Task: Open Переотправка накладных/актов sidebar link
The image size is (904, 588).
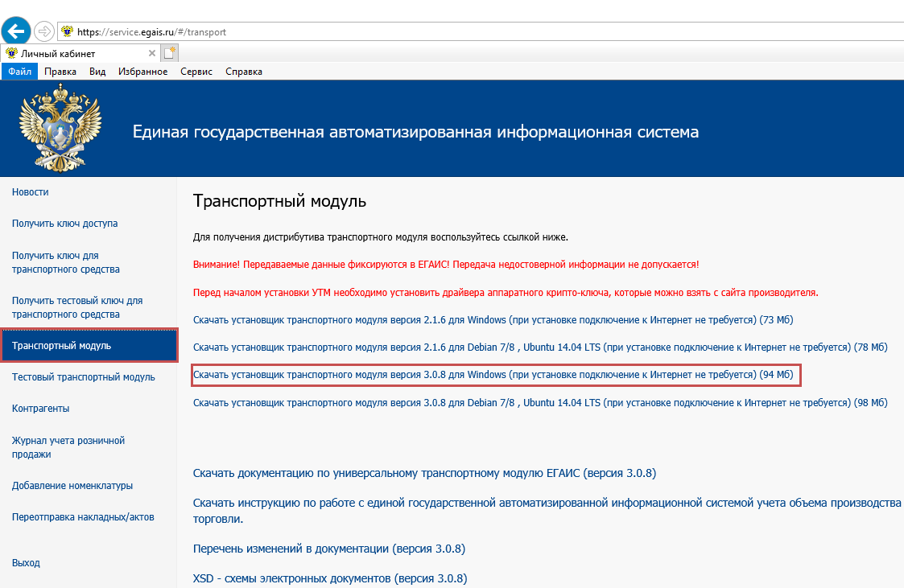Action: pyautogui.click(x=83, y=516)
